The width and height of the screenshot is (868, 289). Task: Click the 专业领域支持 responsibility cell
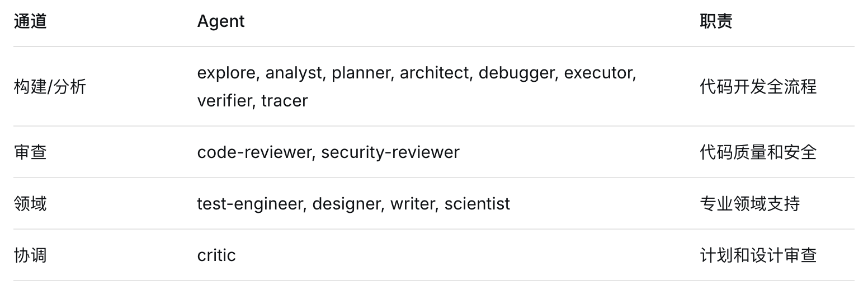pyautogui.click(x=749, y=203)
